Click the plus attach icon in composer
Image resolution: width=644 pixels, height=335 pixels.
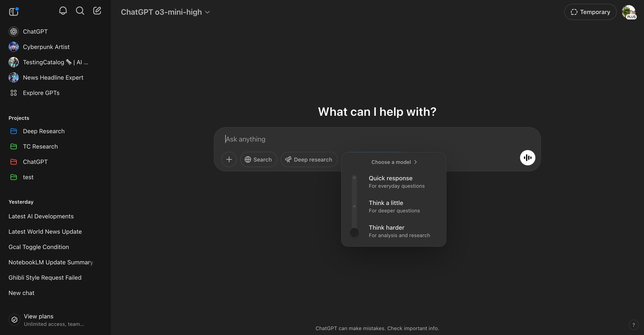pos(229,160)
